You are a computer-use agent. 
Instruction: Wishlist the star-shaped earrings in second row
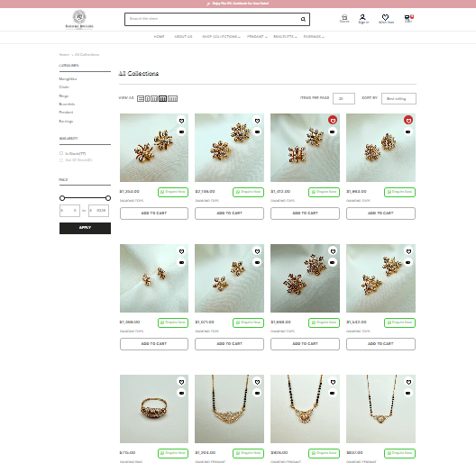(408, 251)
